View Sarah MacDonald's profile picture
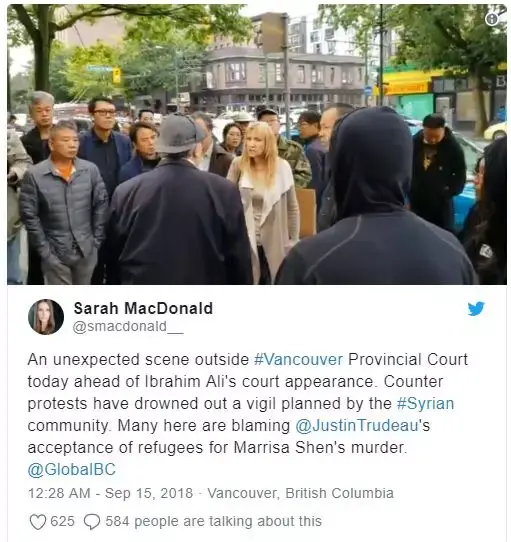The image size is (511, 542). point(46,317)
